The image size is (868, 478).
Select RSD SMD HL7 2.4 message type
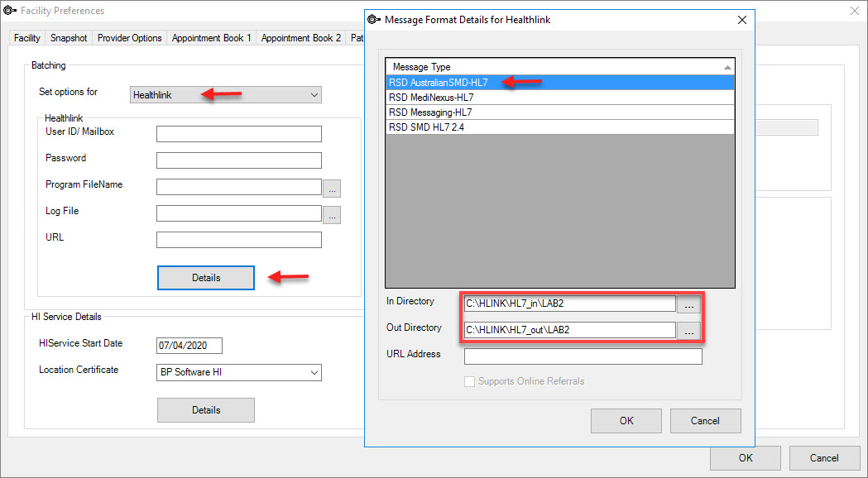pos(560,127)
